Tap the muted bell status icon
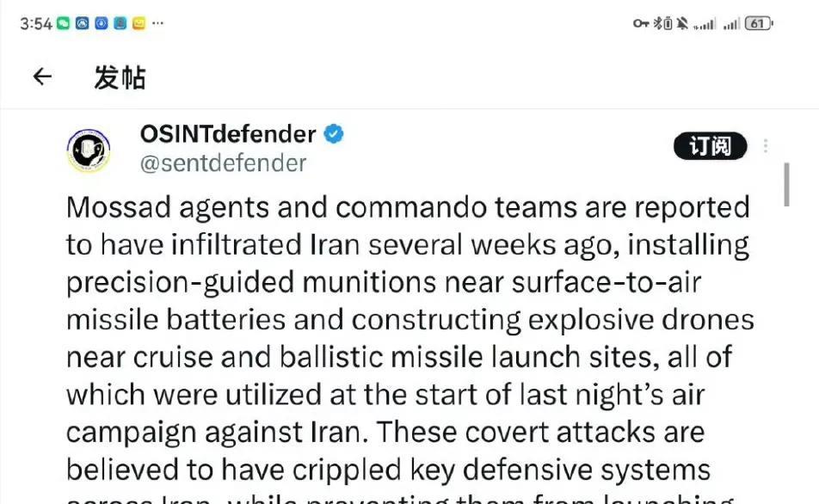819x504 pixels. click(681, 23)
